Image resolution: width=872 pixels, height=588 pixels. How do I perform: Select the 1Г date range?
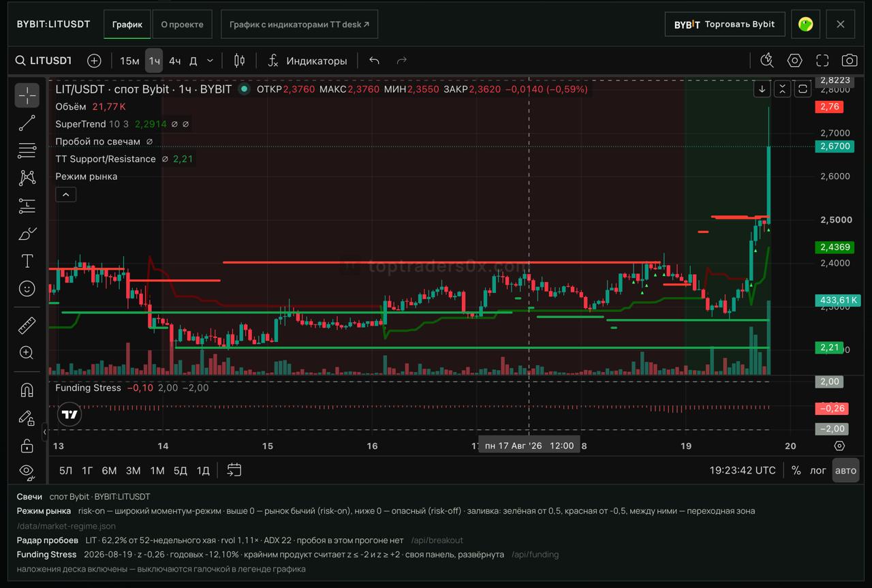(87, 470)
